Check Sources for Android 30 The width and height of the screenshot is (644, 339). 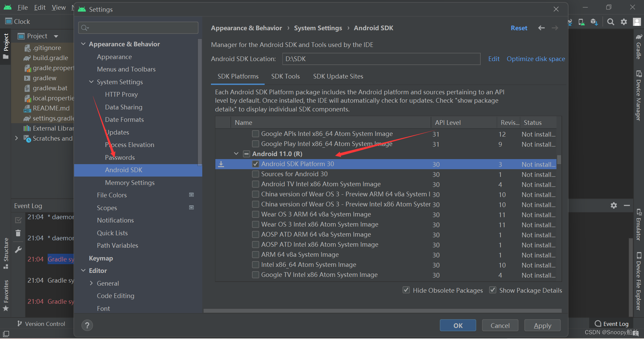(x=256, y=174)
